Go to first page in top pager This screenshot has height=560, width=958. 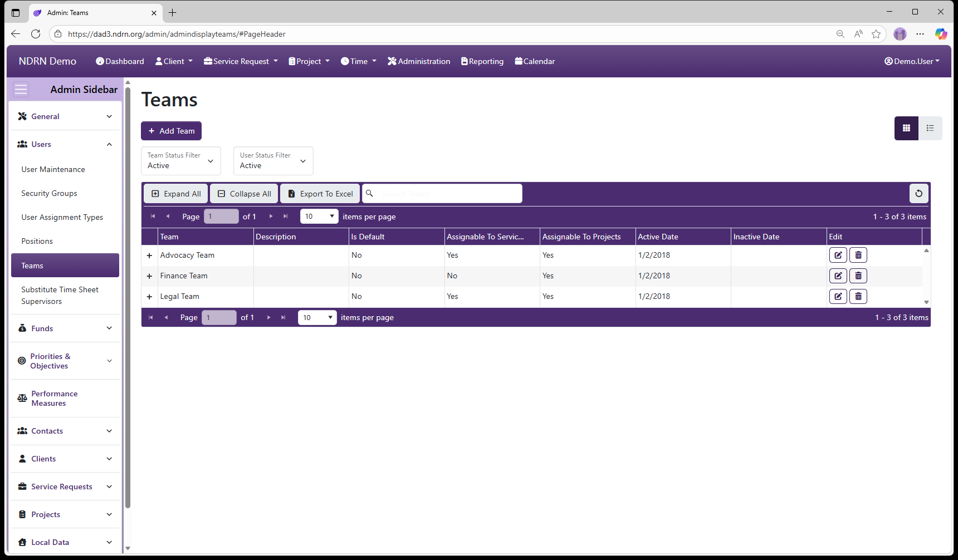pyautogui.click(x=153, y=217)
